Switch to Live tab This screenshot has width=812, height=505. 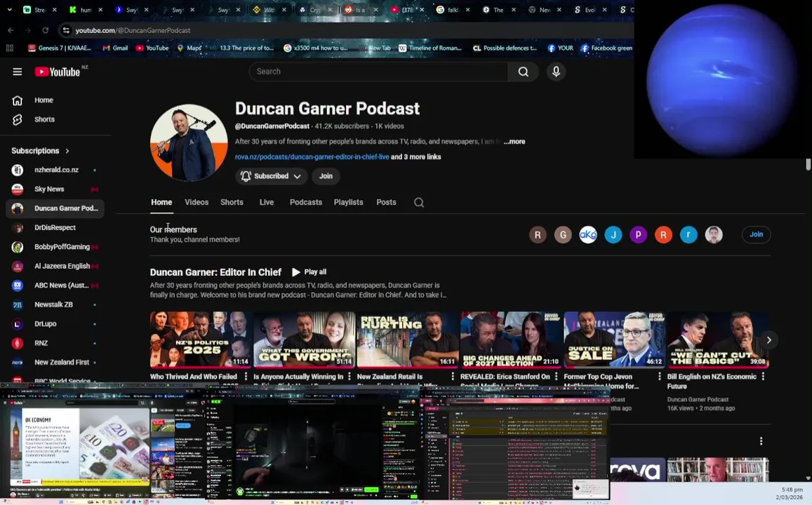click(267, 202)
